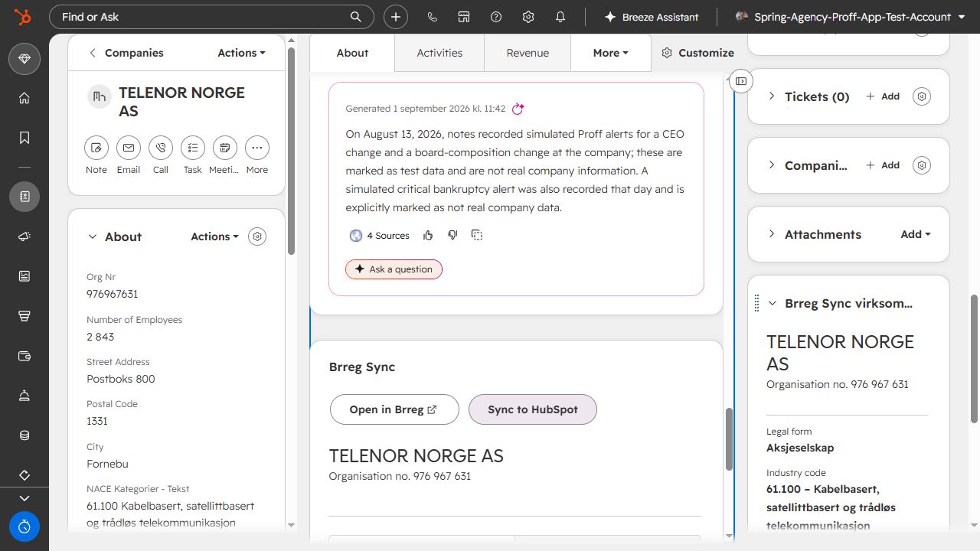Go back to Companies
Image resolution: width=980 pixels, height=551 pixels.
(126, 53)
